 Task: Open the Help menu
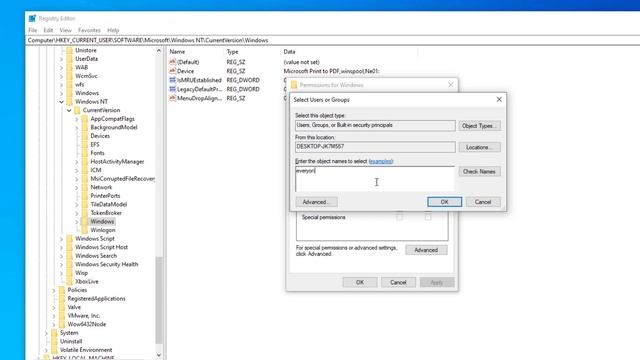tap(113, 30)
